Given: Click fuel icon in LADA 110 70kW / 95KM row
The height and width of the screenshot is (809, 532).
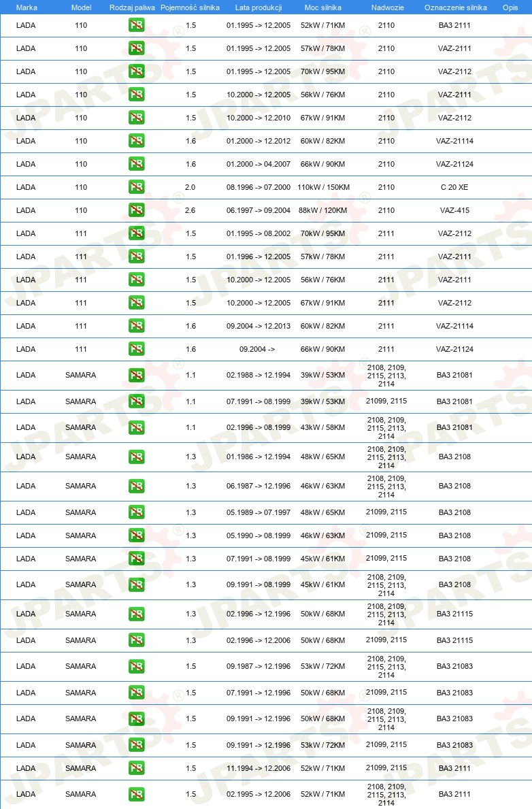Looking at the screenshot, I should point(136,71).
